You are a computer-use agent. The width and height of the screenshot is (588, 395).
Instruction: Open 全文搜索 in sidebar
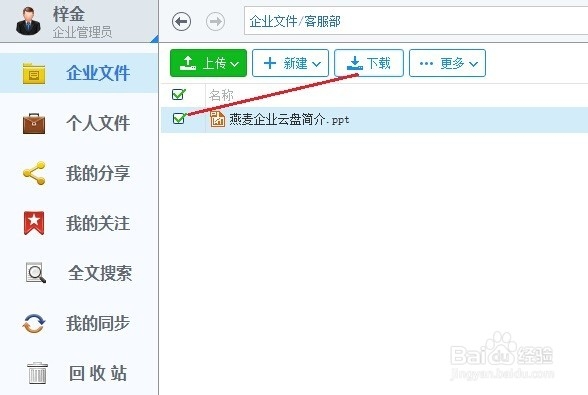79,273
